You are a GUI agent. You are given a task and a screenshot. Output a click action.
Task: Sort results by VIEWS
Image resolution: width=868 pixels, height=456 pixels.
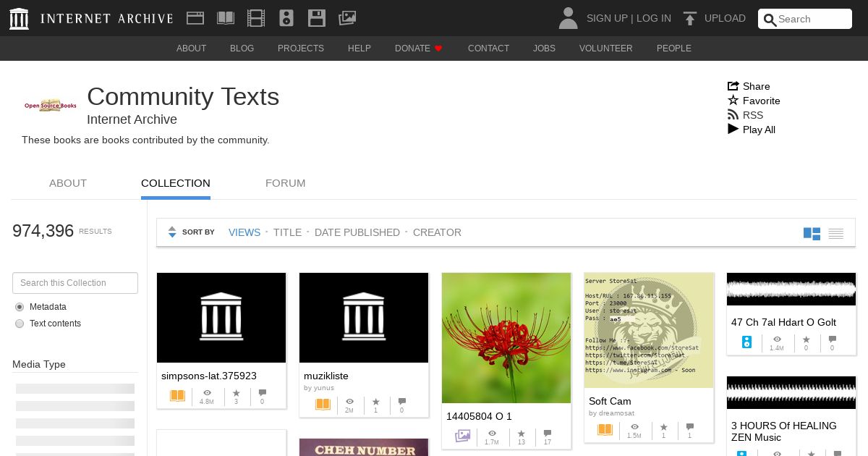(244, 232)
